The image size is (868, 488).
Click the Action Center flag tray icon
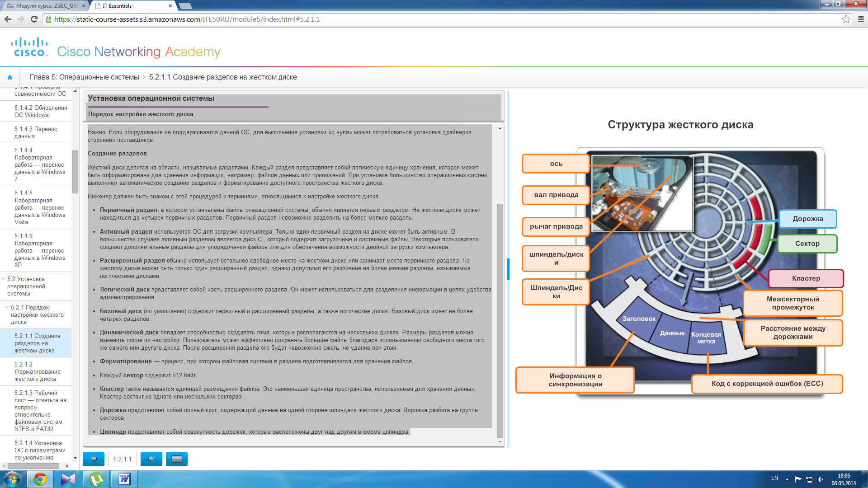tap(798, 479)
